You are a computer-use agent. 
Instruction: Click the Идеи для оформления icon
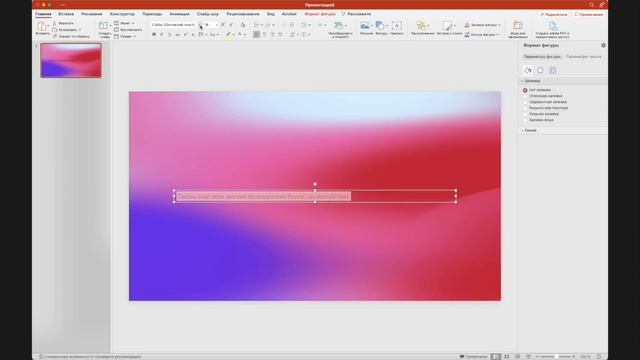coord(518,25)
